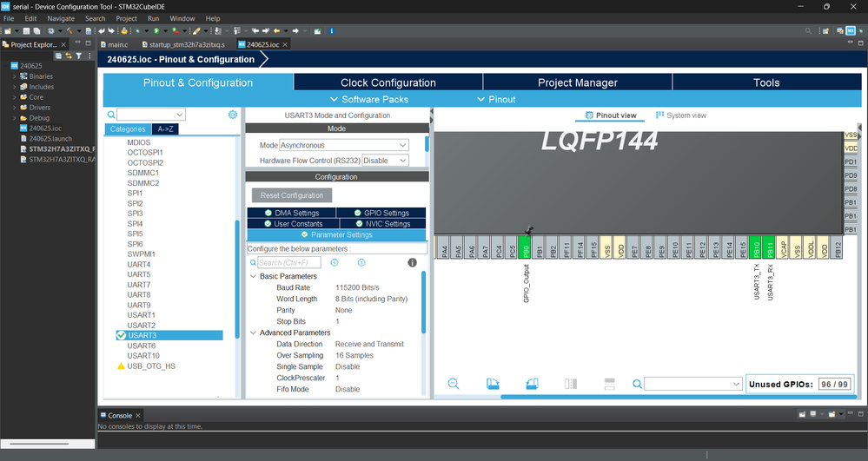Rotate the chip clockwise icon
The width and height of the screenshot is (868, 461).
tap(493, 384)
